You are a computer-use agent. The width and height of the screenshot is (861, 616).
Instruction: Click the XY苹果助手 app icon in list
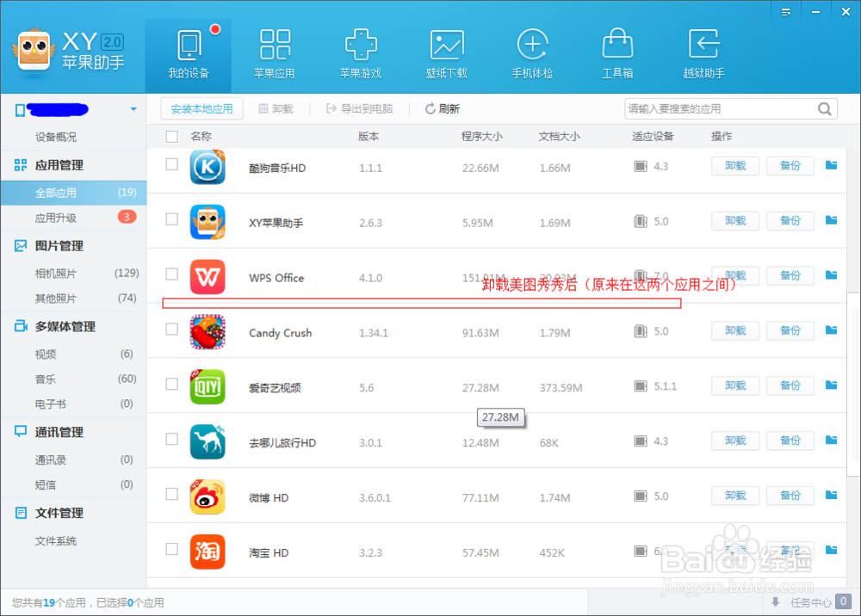click(x=208, y=222)
